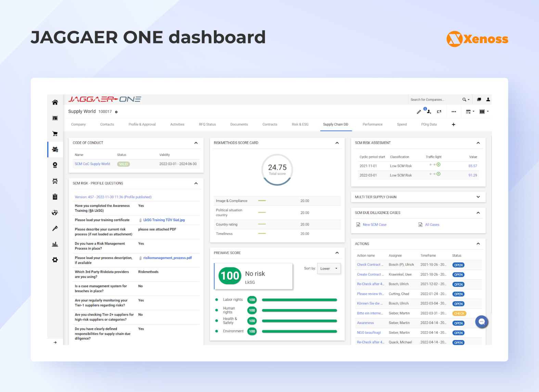Click the All Cases document icon
The width and height of the screenshot is (539, 392).
(x=420, y=225)
